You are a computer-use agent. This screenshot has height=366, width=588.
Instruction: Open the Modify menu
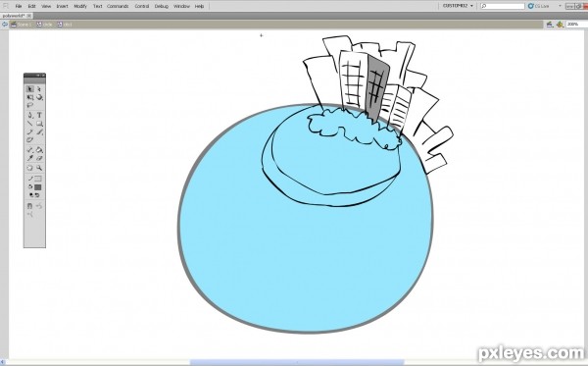coord(80,6)
